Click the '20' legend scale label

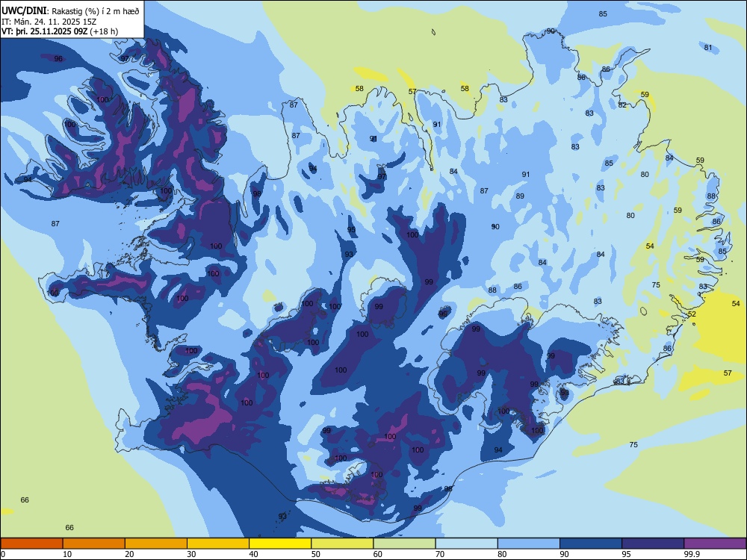(129, 554)
